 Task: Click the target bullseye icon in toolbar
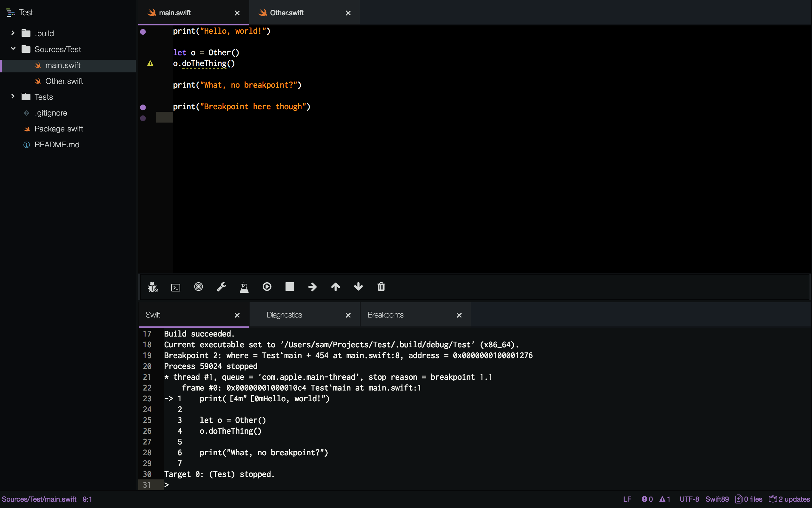[x=198, y=287]
